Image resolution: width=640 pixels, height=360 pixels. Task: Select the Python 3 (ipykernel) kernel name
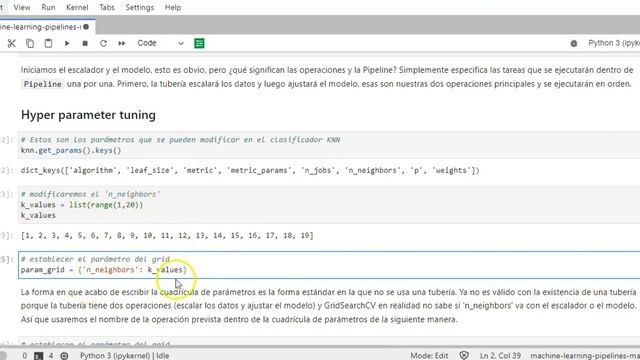point(614,43)
